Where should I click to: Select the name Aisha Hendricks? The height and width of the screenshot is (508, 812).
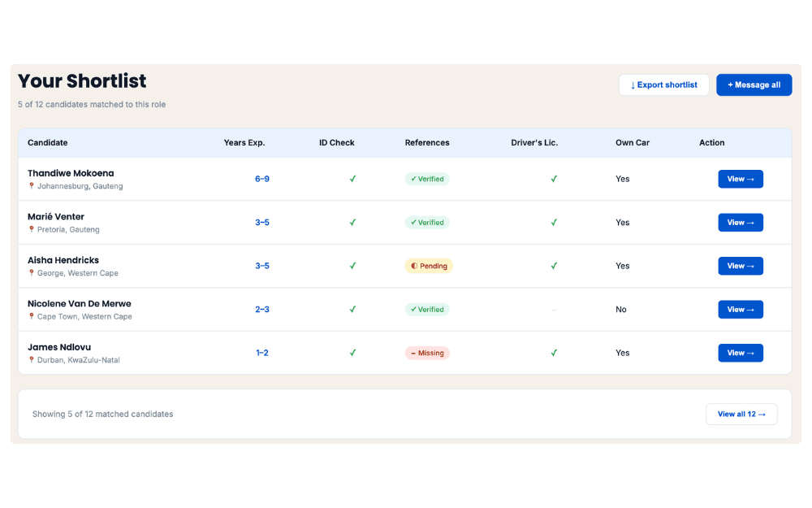(63, 260)
